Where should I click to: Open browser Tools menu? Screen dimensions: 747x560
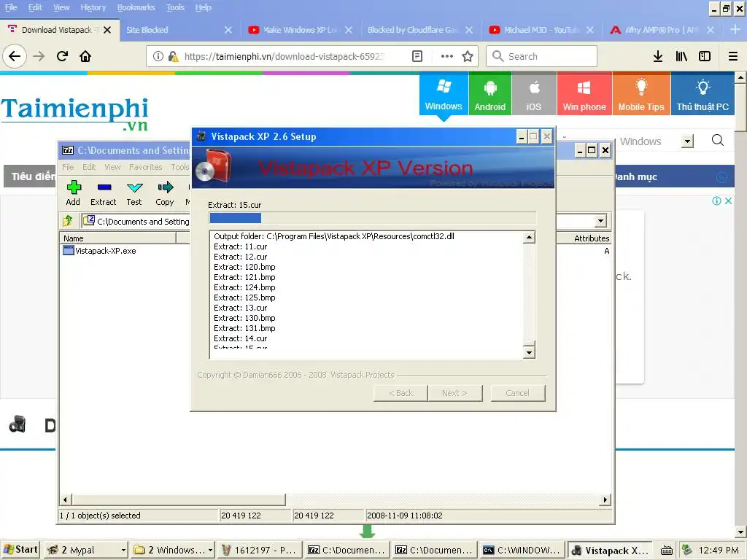(x=175, y=7)
